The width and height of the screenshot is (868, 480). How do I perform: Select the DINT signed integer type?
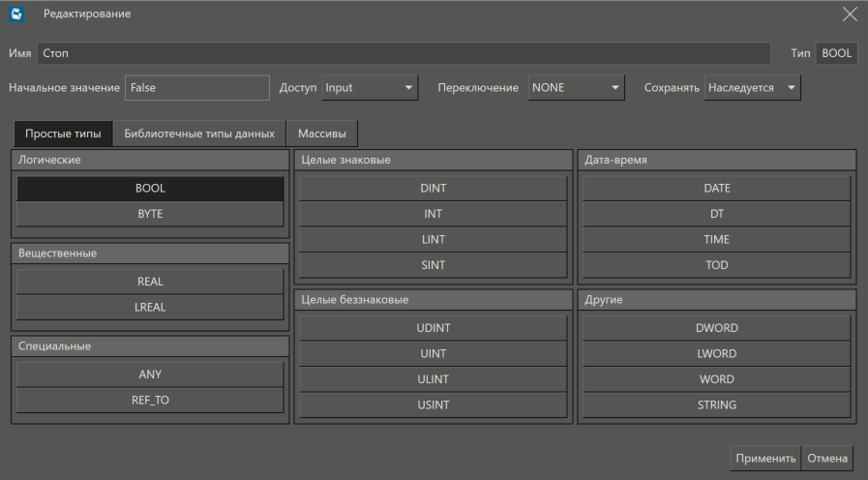433,189
